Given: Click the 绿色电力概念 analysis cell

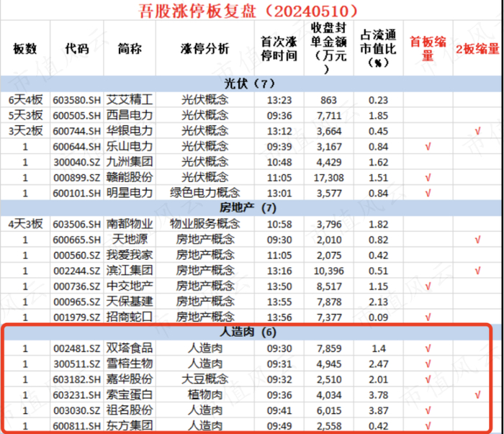Looking at the screenshot, I should tap(204, 193).
